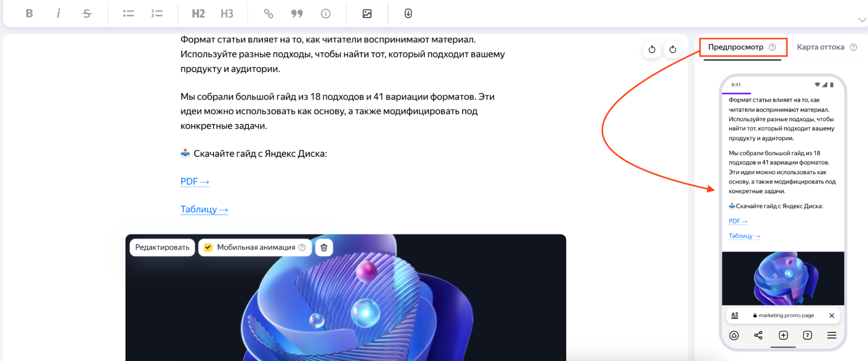Toggle bold formatting in the toolbar
868x361 pixels.
tap(29, 13)
